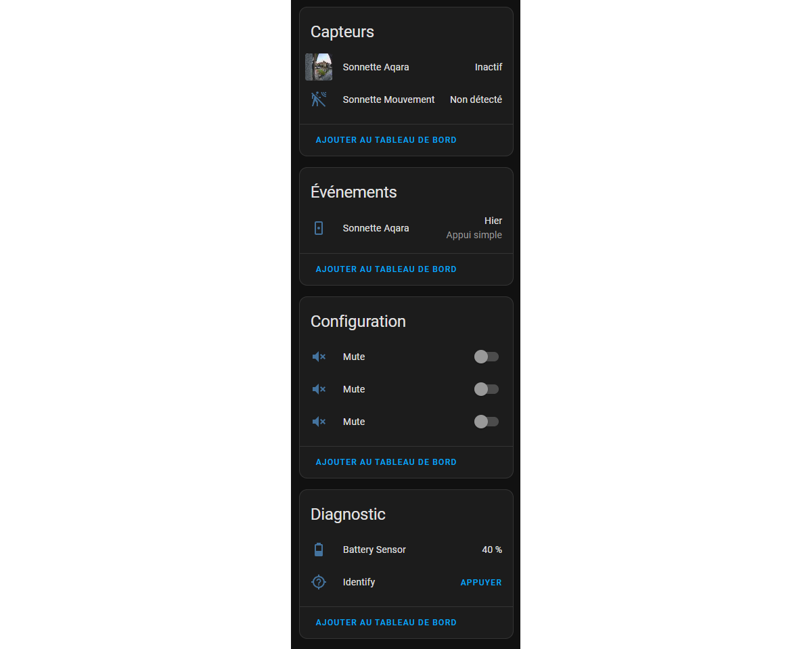This screenshot has width=812, height=649.
Task: Click the Configuration card heading
Action: click(358, 321)
